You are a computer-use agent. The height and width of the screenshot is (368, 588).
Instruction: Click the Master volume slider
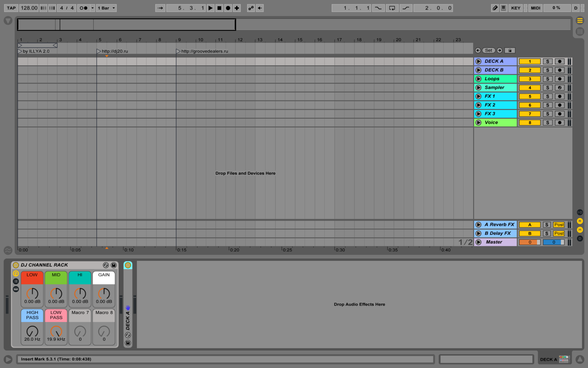click(530, 242)
